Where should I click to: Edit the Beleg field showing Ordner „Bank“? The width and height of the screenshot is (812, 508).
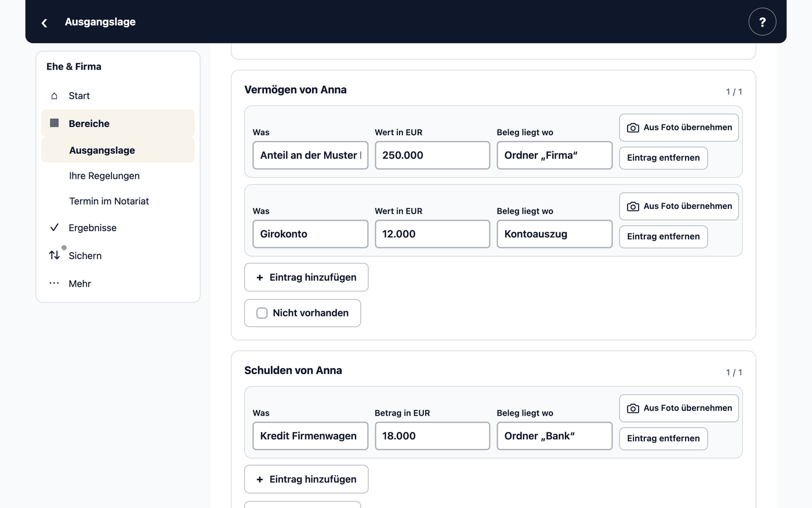pyautogui.click(x=554, y=436)
